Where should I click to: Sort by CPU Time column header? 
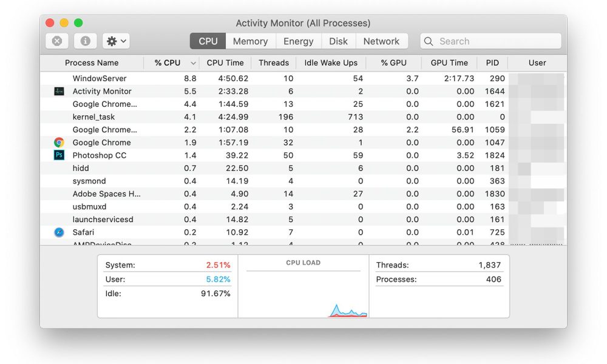[x=225, y=62]
